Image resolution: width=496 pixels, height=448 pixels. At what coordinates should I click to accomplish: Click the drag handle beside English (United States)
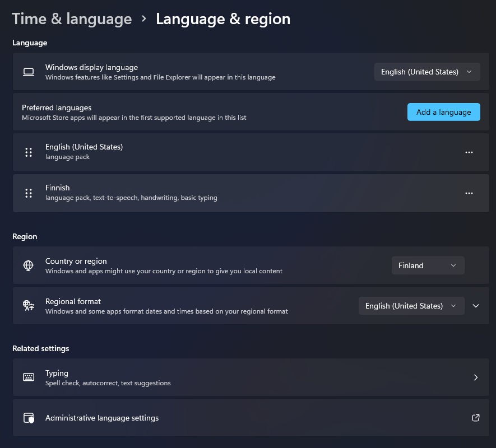(29, 152)
